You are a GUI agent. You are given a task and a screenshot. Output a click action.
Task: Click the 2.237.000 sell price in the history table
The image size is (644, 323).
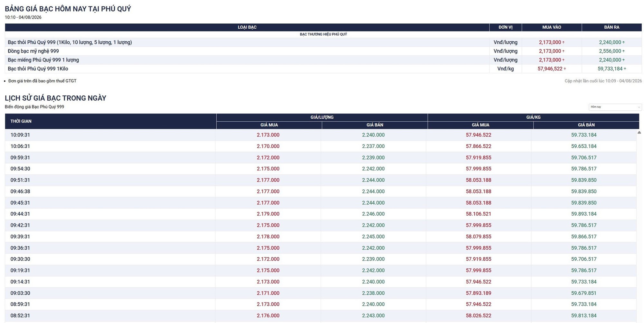tap(374, 146)
